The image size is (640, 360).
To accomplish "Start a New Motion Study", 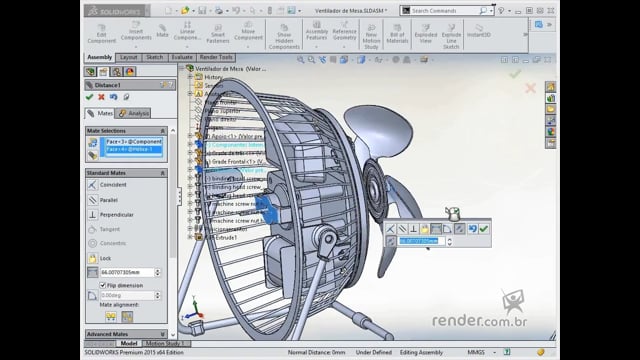I will pos(371,37).
